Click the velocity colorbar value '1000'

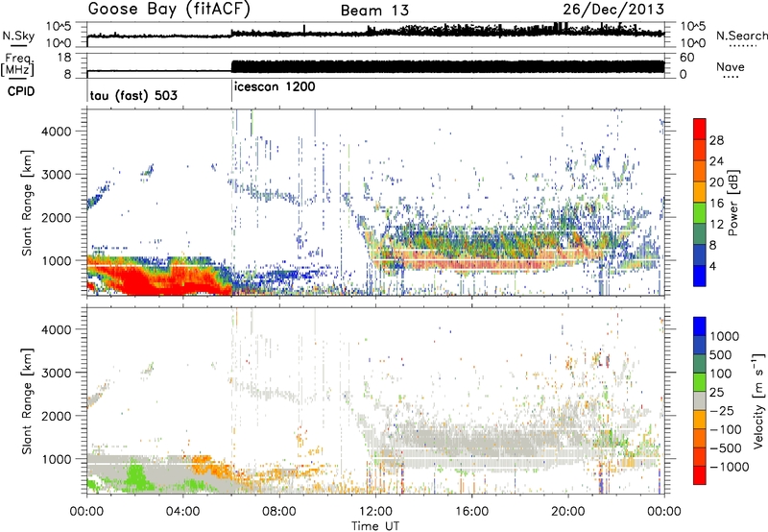coord(725,336)
